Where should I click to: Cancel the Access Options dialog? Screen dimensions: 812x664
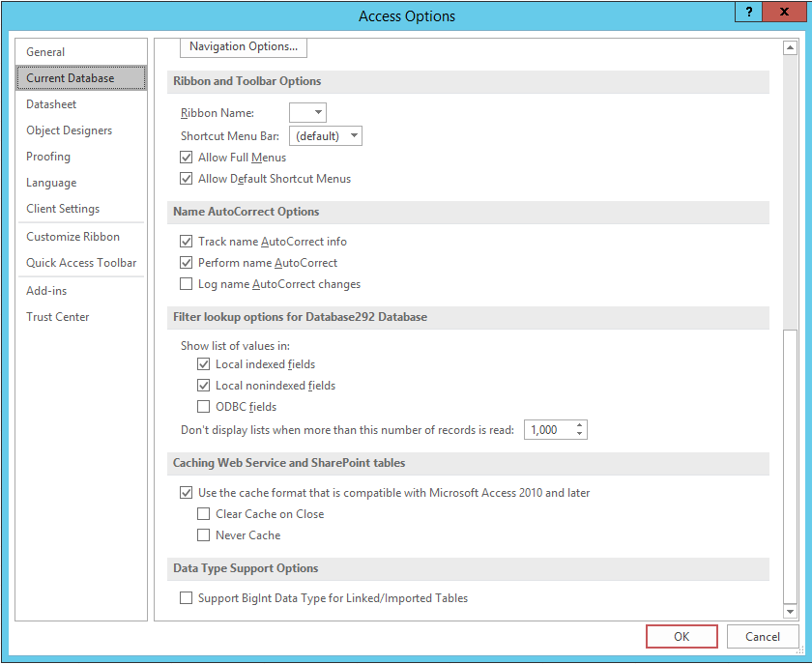tap(763, 636)
